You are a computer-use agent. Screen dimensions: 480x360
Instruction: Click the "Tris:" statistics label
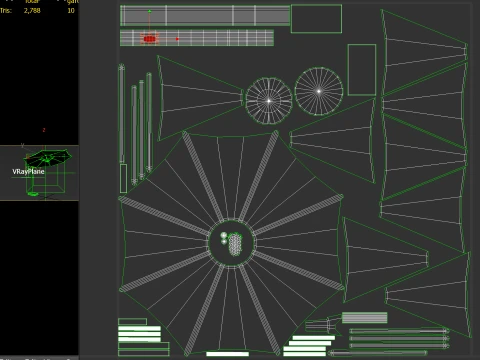[x=6, y=11]
